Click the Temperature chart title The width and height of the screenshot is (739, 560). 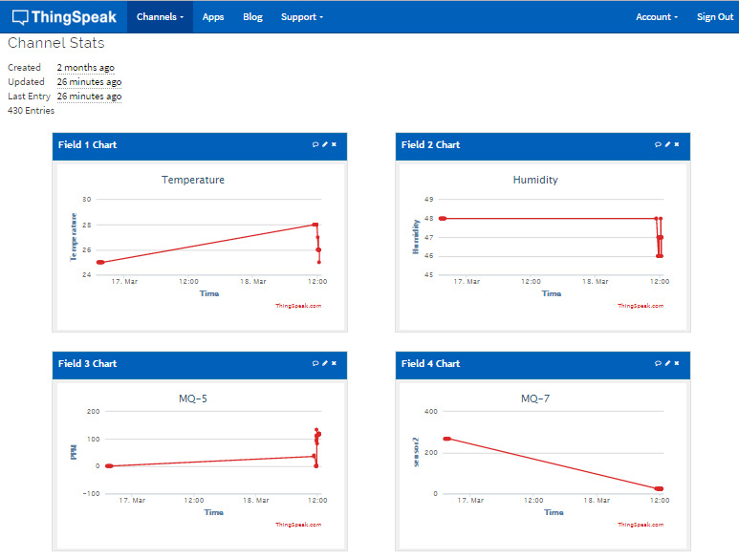pyautogui.click(x=193, y=180)
